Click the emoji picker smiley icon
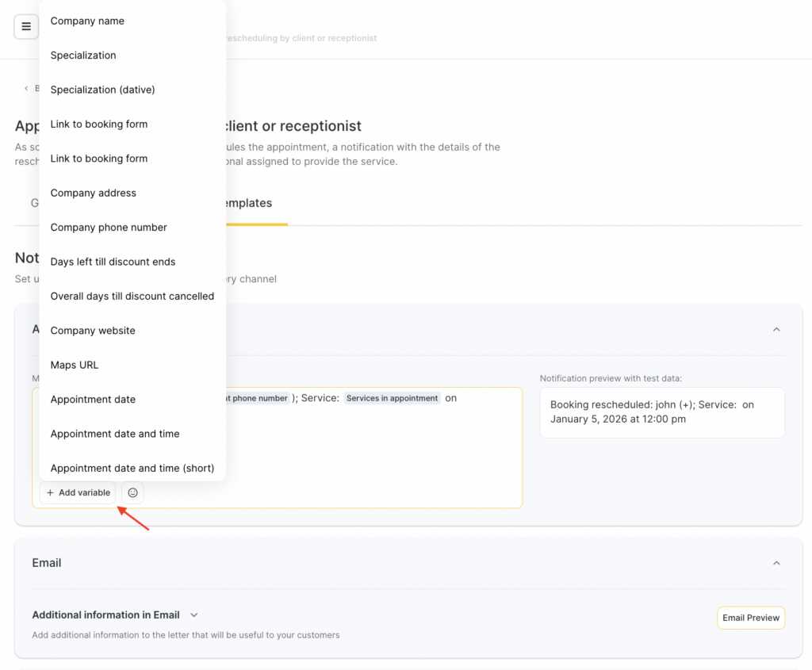This screenshot has width=812, height=670. [132, 492]
